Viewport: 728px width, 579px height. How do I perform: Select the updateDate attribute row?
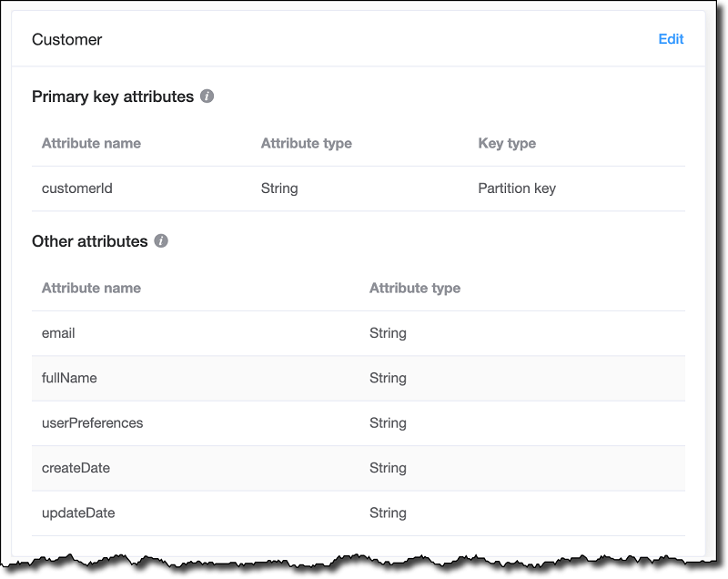78,513
